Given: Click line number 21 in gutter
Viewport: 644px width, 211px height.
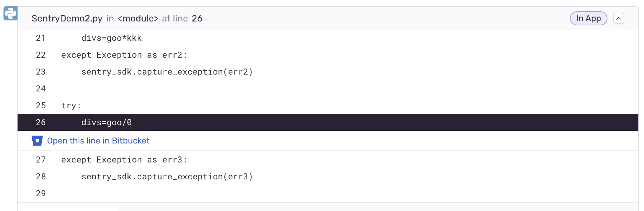Looking at the screenshot, I should [41, 38].
